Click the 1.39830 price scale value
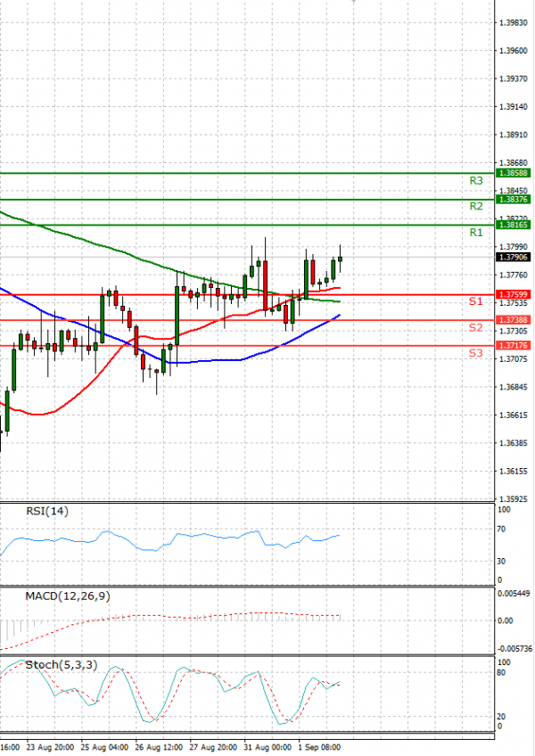 click(514, 22)
